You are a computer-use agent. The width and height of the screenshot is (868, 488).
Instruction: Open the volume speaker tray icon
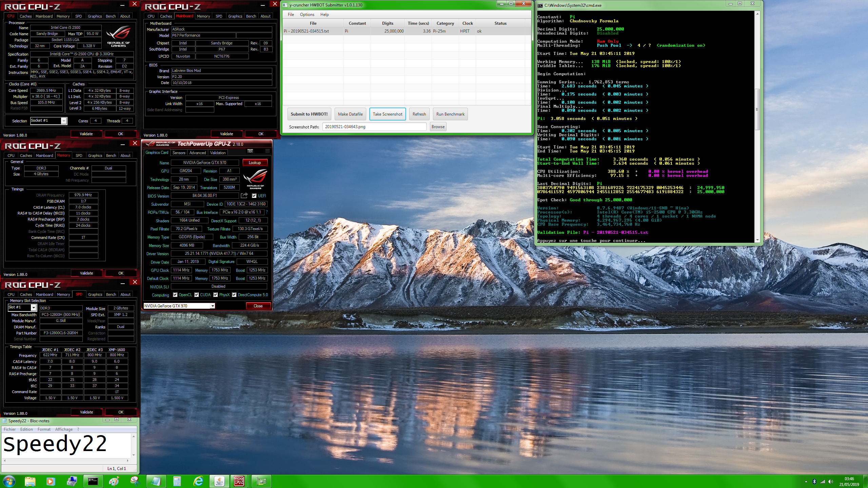[831, 482]
